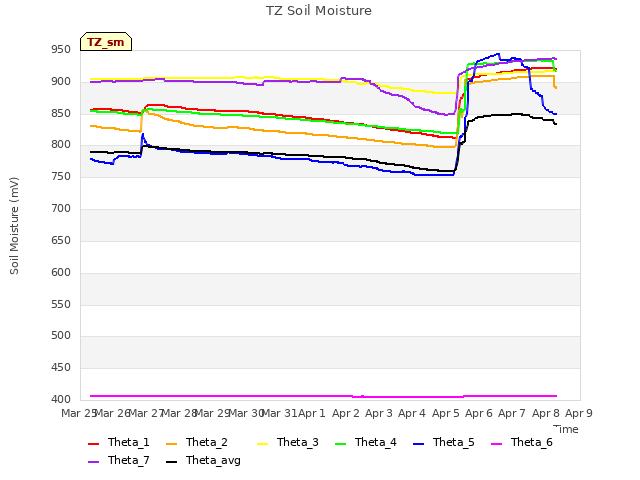Click the blue Theta_5 legend swatch
This screenshot has width=640, height=480.
[419, 444]
